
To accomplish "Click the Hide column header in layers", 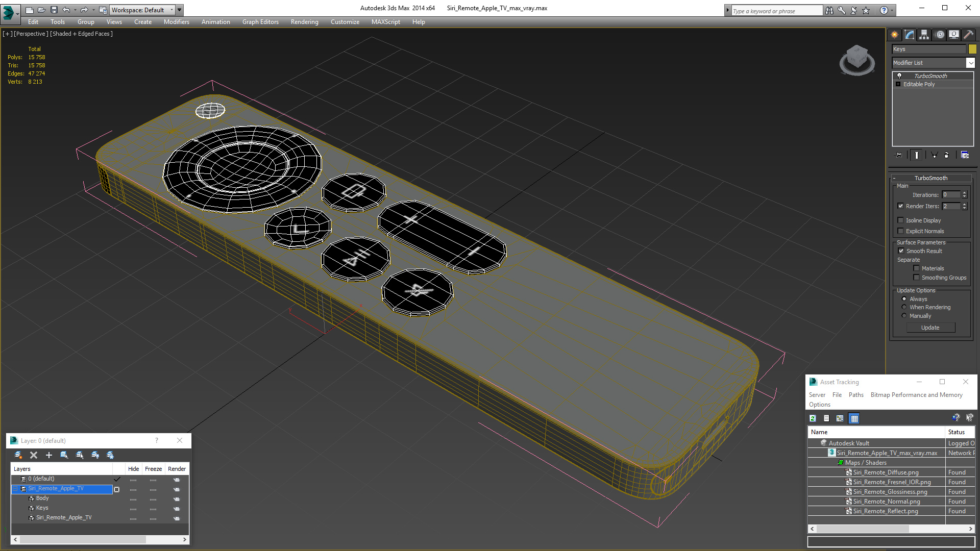I will (x=134, y=469).
